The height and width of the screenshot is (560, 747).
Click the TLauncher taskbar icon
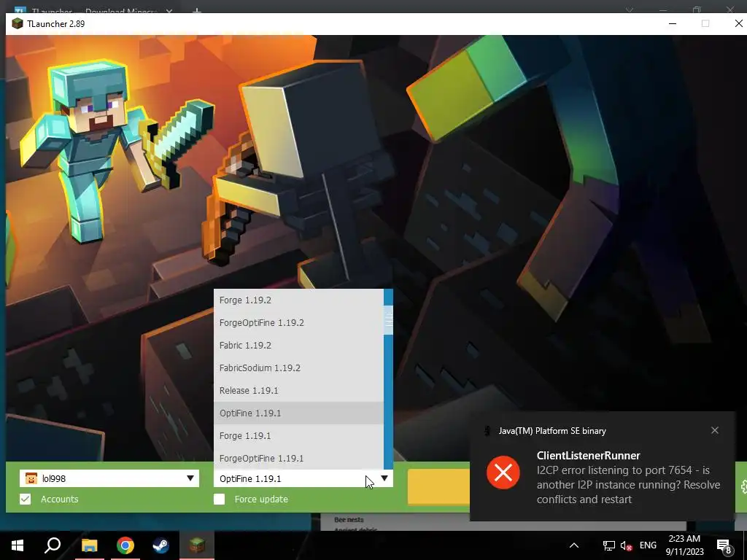197,545
